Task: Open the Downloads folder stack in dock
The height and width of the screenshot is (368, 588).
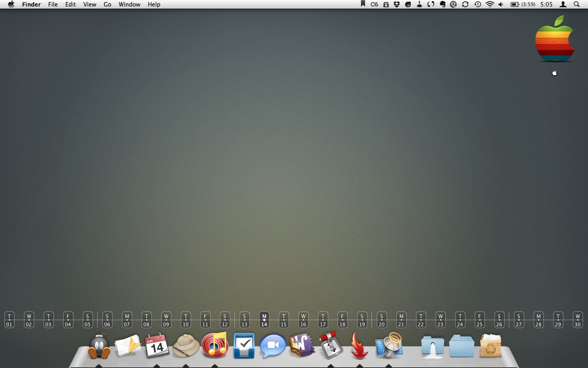Action: pyautogui.click(x=432, y=347)
